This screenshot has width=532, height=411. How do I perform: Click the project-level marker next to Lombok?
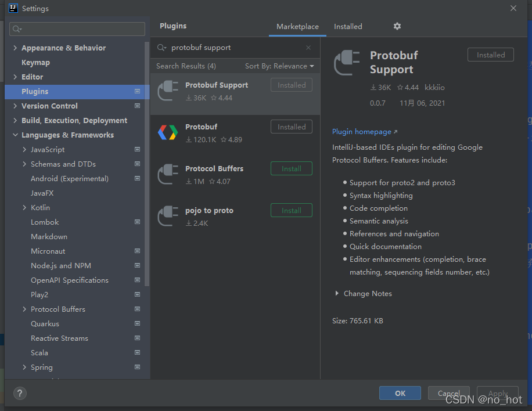(x=138, y=222)
